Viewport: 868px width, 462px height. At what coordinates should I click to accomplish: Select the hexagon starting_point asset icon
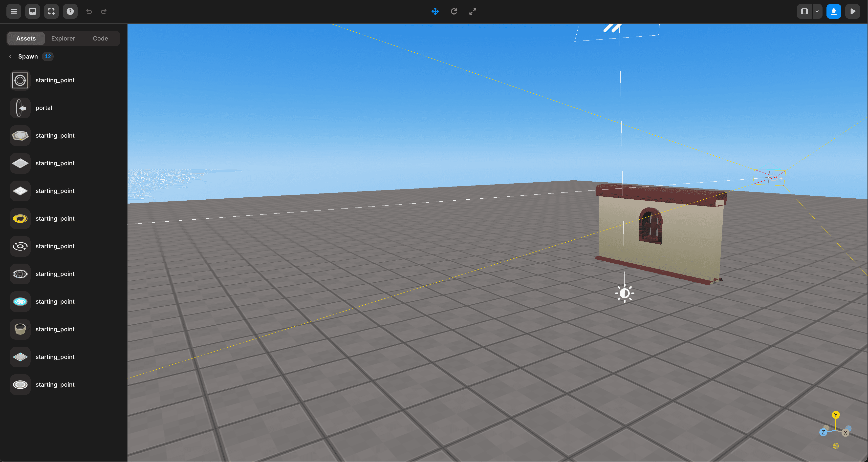coord(20,135)
